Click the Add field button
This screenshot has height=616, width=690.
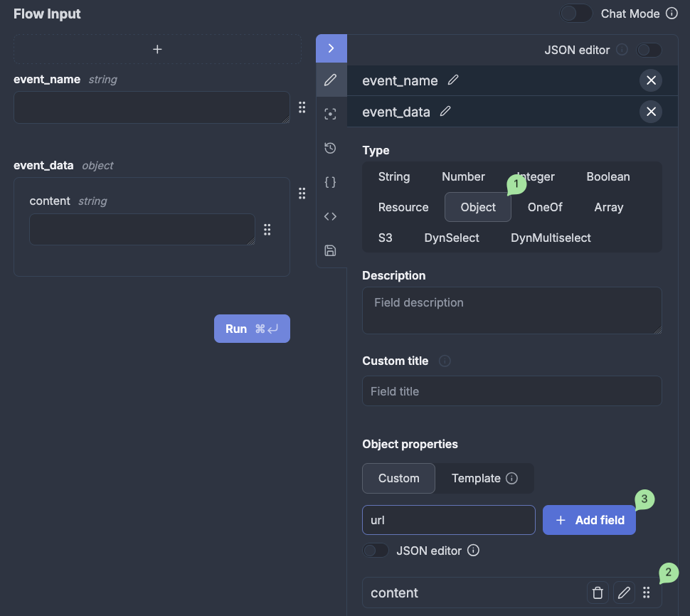coord(589,520)
